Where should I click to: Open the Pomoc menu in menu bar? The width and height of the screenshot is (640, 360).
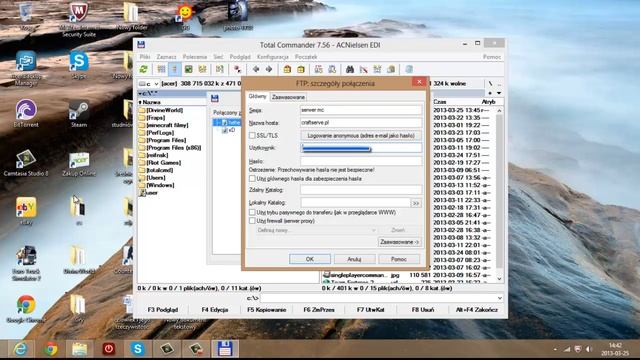492,57
